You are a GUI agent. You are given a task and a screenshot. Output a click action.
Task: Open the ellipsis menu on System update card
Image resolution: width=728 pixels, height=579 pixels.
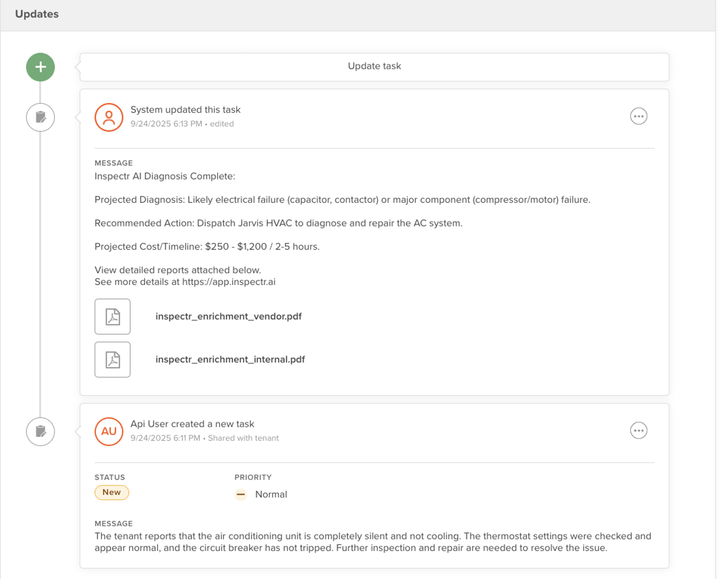tap(638, 116)
